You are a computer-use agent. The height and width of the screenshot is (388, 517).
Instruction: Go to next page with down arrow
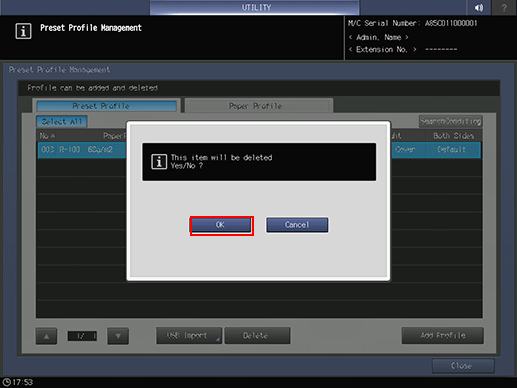(118, 336)
